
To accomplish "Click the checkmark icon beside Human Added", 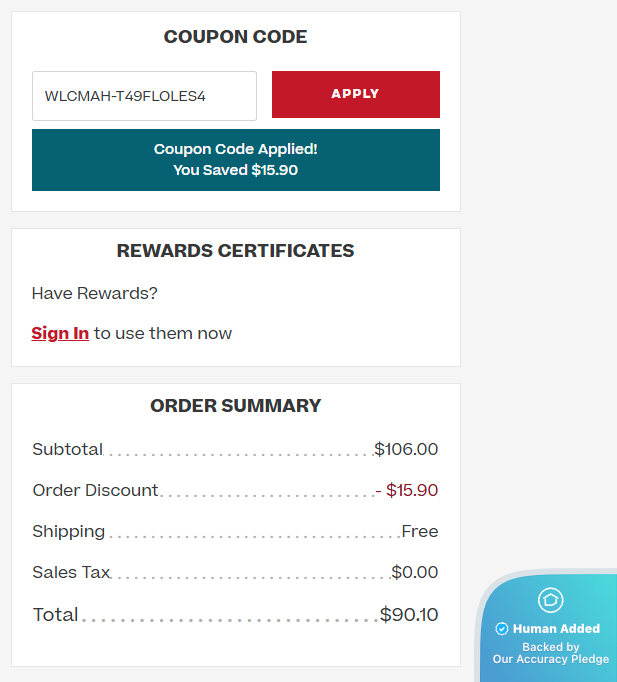I will click(502, 629).
